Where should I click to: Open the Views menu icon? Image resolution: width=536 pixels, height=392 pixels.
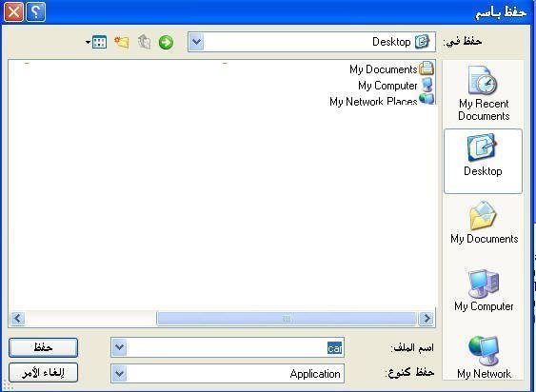coord(96,43)
